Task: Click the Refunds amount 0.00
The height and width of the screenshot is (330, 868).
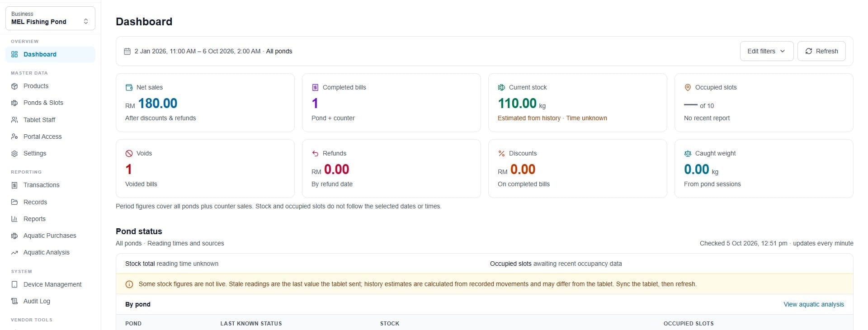Action: 336,170
